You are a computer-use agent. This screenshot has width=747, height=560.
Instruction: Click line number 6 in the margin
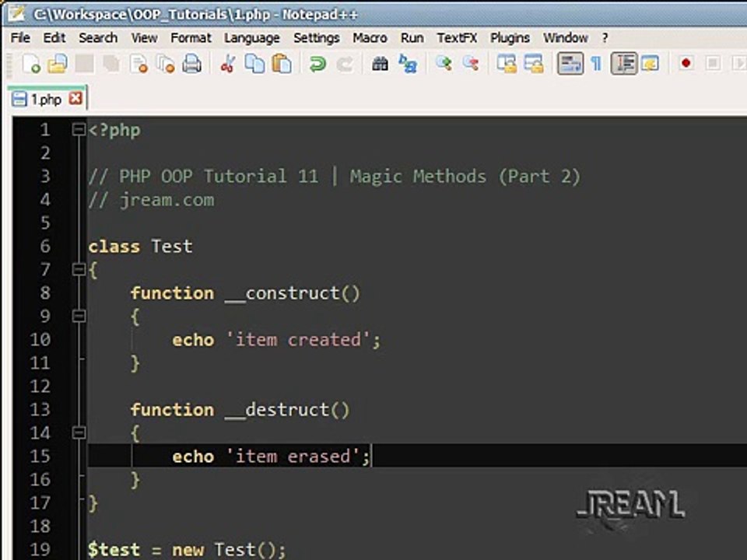pos(45,247)
